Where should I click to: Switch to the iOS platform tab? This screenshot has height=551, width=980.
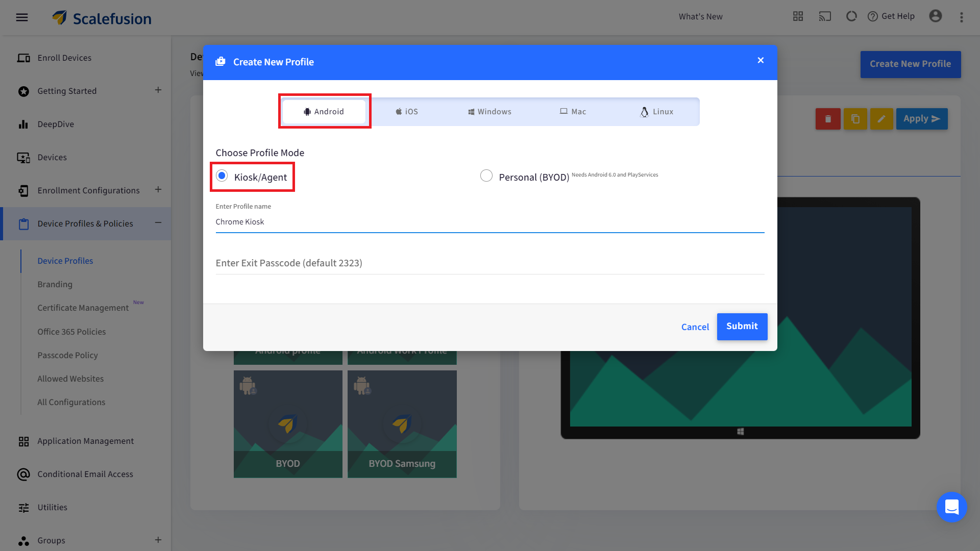407,112
